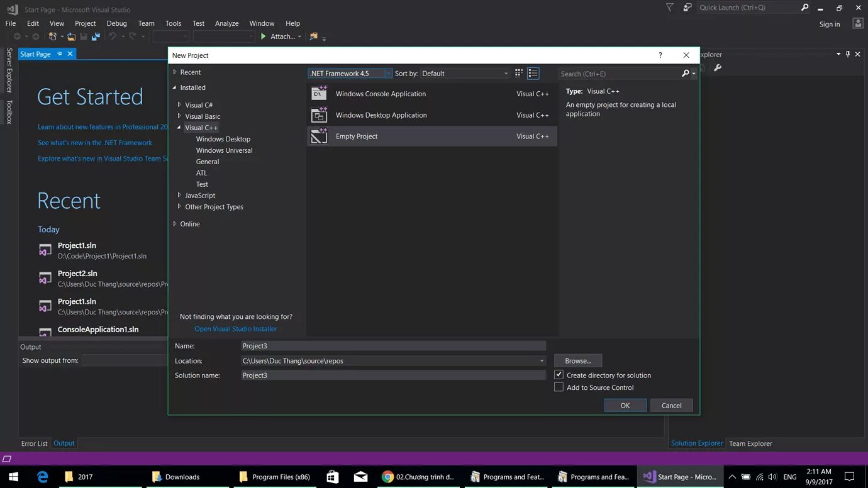The height and width of the screenshot is (488, 868).
Task: Open the Analyze menu
Action: pyautogui.click(x=226, y=23)
